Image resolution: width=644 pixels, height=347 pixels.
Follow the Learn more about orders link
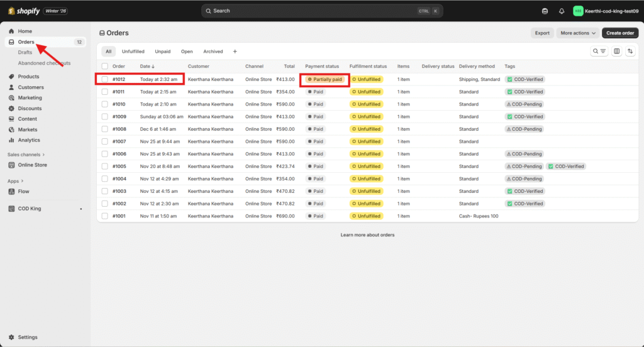coord(367,235)
